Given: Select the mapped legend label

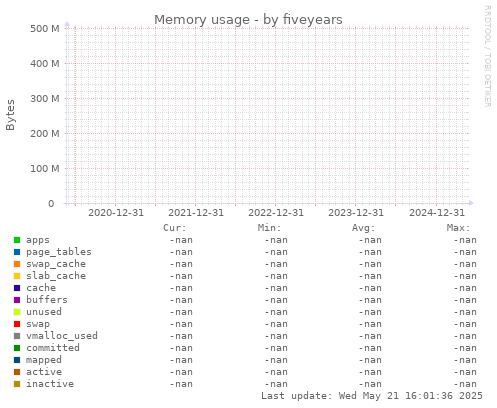Looking at the screenshot, I should (44, 360).
